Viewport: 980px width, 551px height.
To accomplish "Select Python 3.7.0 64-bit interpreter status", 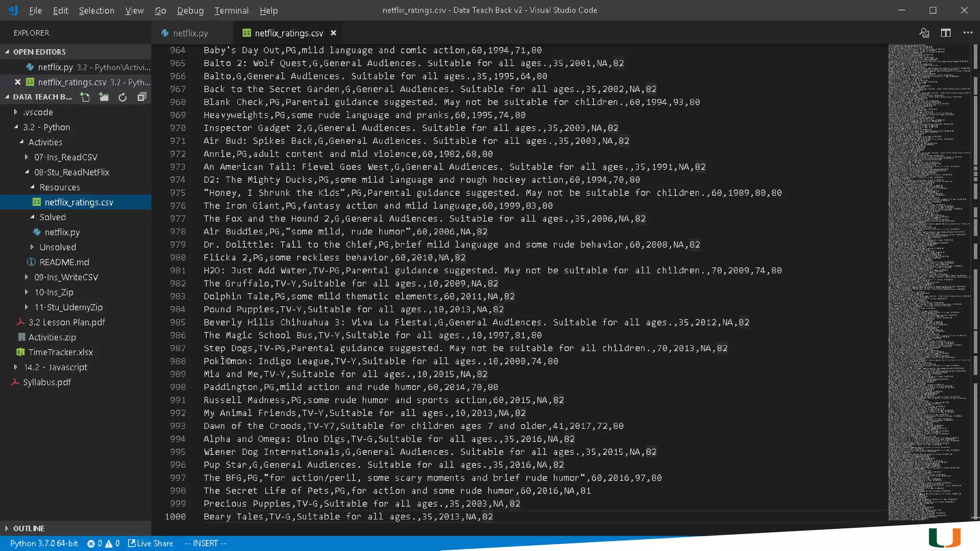I will [44, 543].
